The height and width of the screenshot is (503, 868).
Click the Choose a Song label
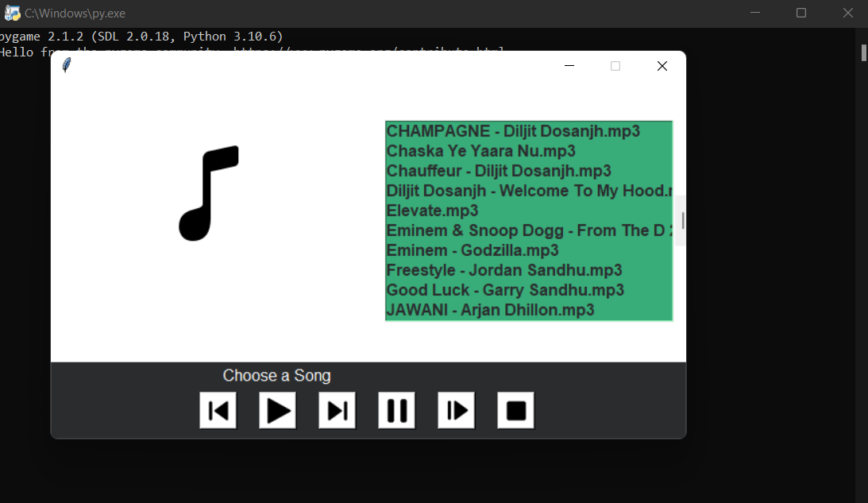[276, 375]
